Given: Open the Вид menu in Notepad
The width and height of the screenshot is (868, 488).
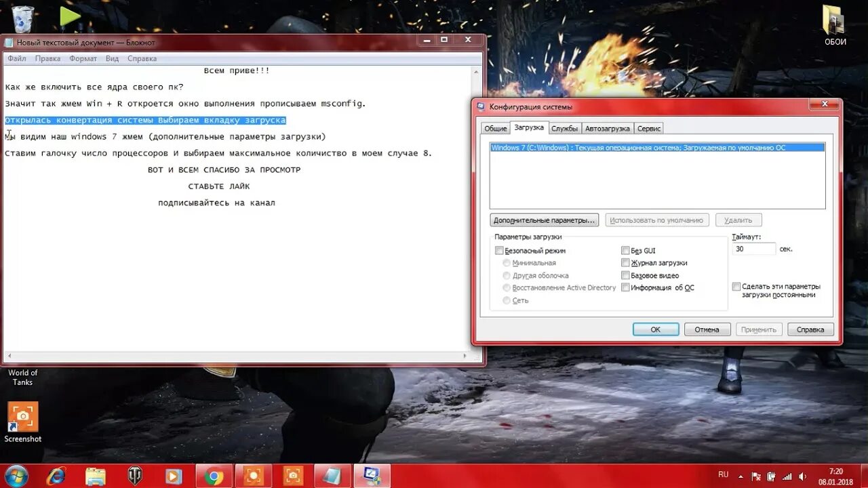Looking at the screenshot, I should (x=112, y=58).
